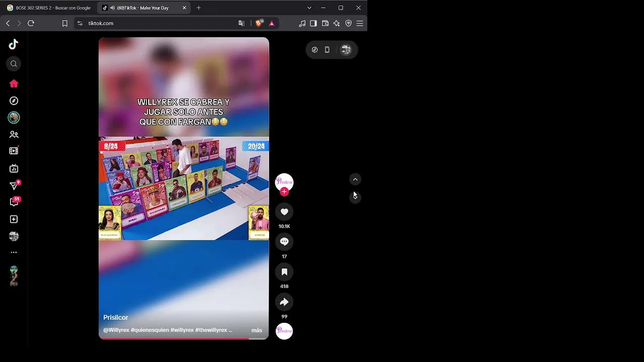Image resolution: width=644 pixels, height=362 pixels.
Task: Open the LIVE TV icon in sidebar
Action: coord(14,168)
